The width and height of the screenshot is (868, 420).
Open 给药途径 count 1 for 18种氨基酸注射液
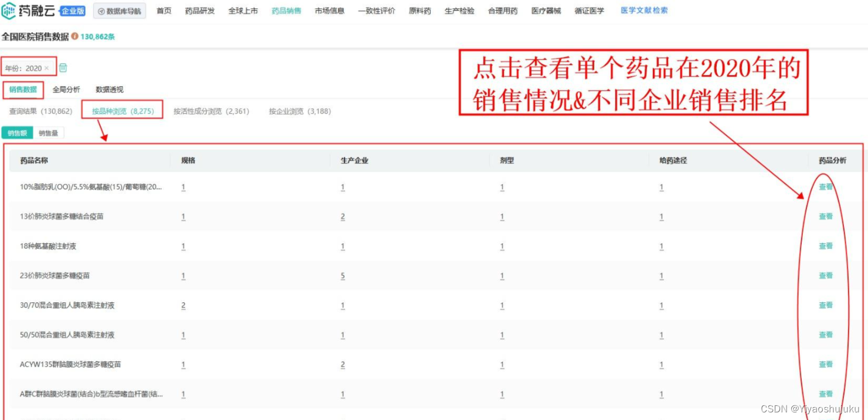pos(662,247)
